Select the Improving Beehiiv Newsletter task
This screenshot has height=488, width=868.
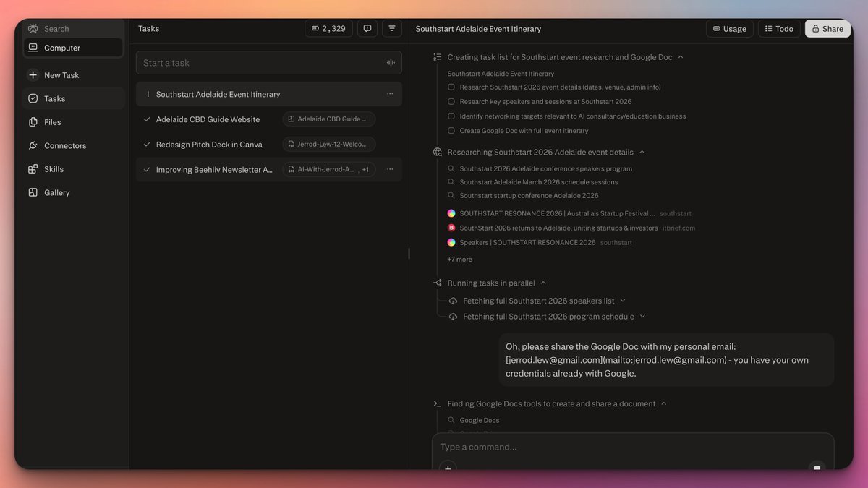(214, 170)
